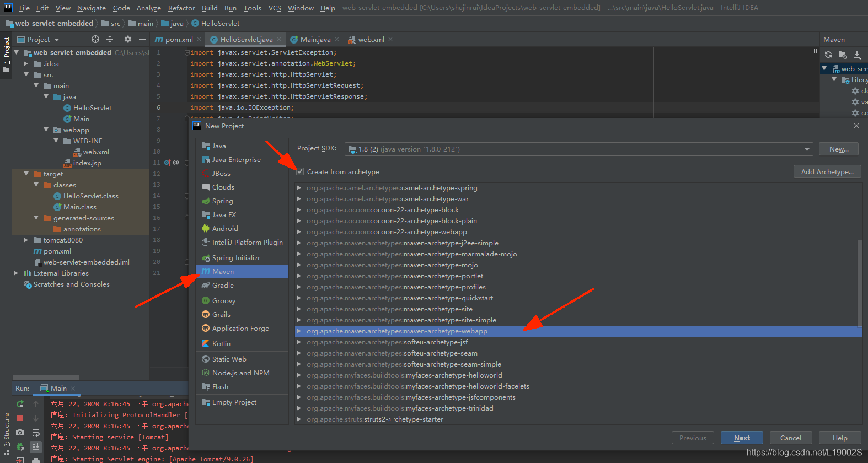Screen dimensions: 868x463
Task: Close the pom.xml editor tab
Action: [199, 39]
